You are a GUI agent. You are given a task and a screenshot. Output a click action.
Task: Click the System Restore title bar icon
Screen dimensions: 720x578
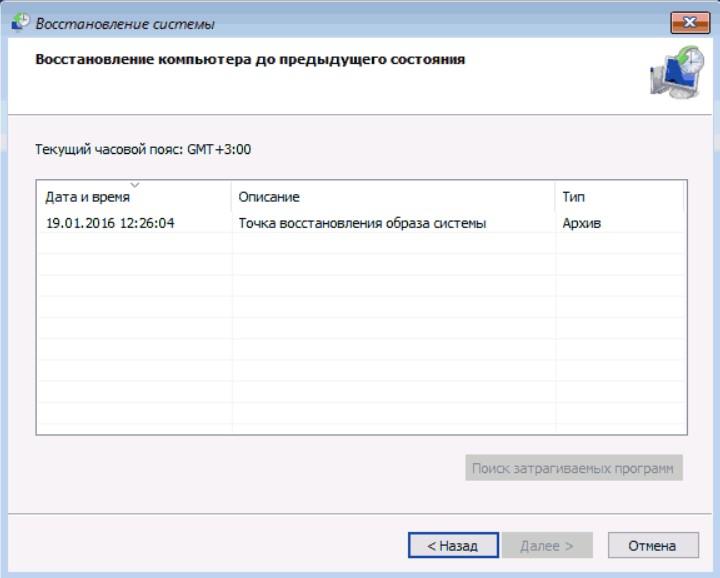click(20, 22)
